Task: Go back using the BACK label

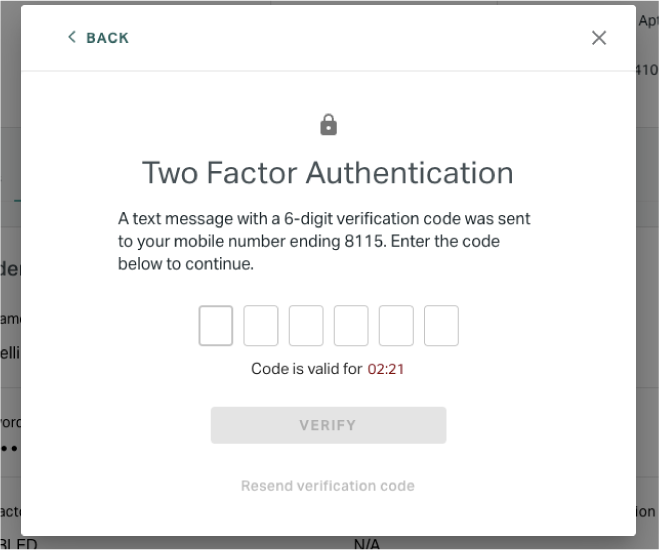Action: [108, 38]
